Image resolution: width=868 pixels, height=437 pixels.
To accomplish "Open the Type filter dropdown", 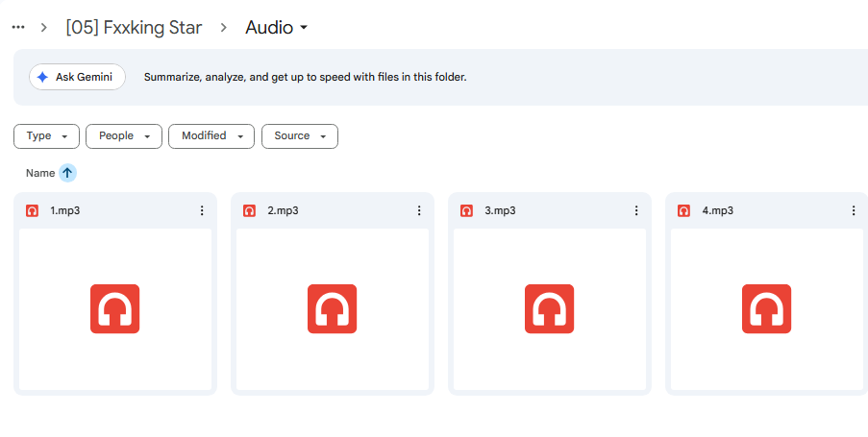I will tap(46, 136).
